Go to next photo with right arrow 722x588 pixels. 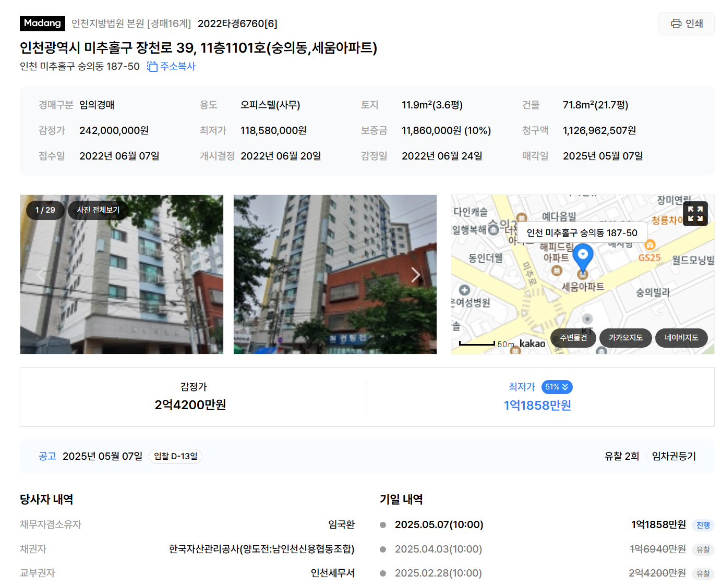click(415, 274)
